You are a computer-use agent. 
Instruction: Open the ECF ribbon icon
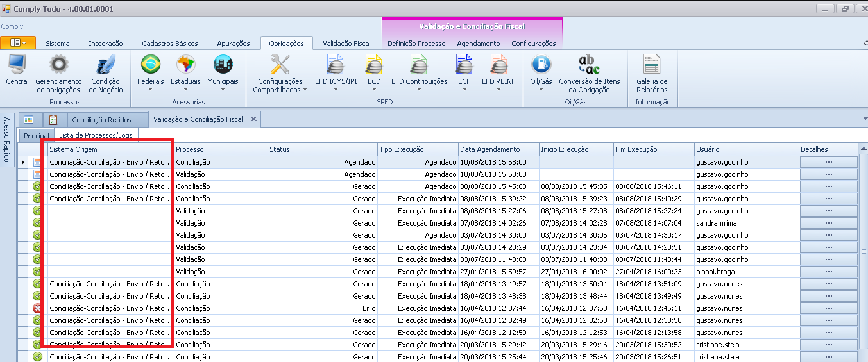(x=464, y=65)
